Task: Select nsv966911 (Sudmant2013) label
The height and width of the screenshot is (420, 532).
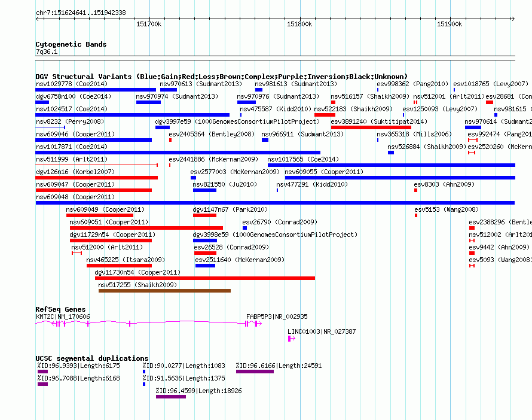Action: [x=302, y=134]
